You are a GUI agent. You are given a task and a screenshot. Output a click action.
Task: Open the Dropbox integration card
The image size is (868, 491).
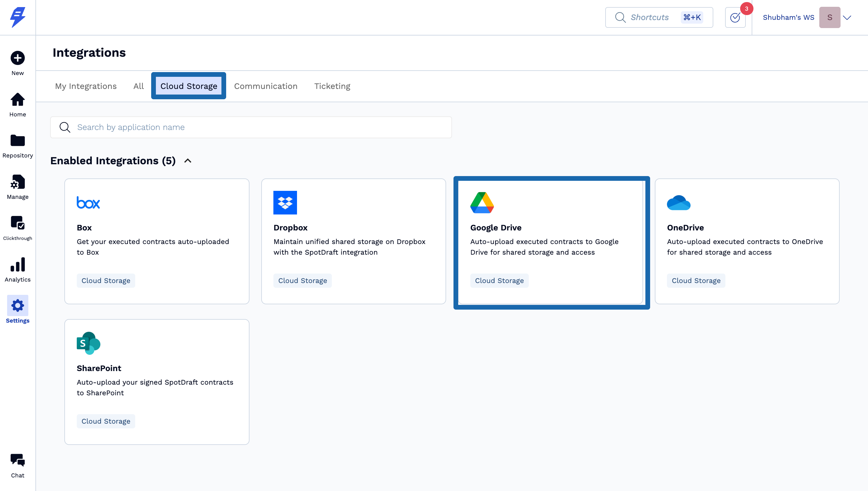353,241
